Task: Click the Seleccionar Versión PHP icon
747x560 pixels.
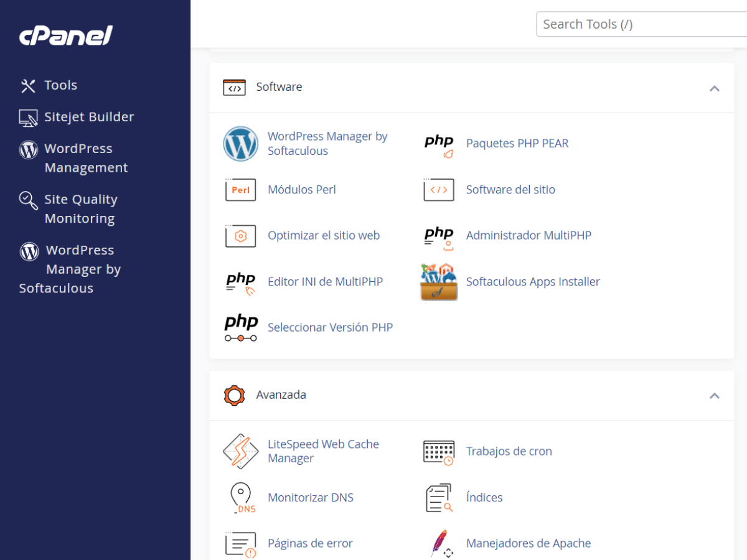Action: (x=240, y=328)
